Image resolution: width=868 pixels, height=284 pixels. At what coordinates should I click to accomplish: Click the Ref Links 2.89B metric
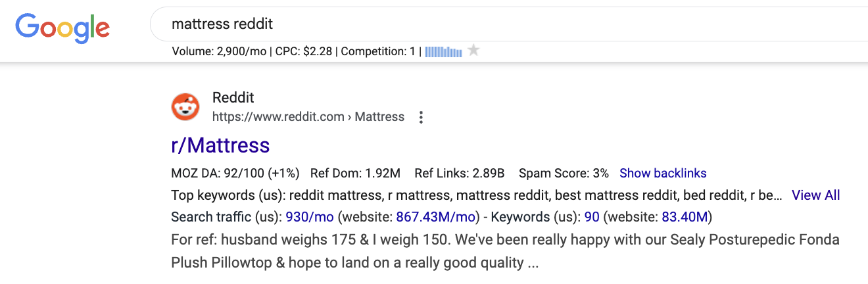pyautogui.click(x=459, y=174)
